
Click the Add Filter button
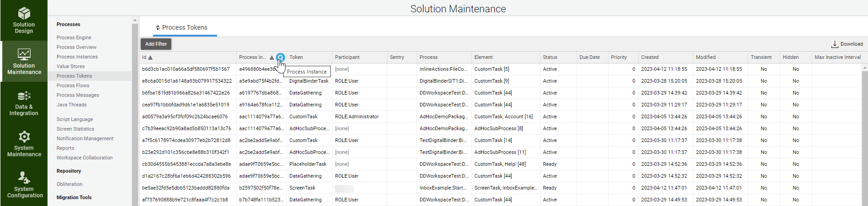coord(156,44)
